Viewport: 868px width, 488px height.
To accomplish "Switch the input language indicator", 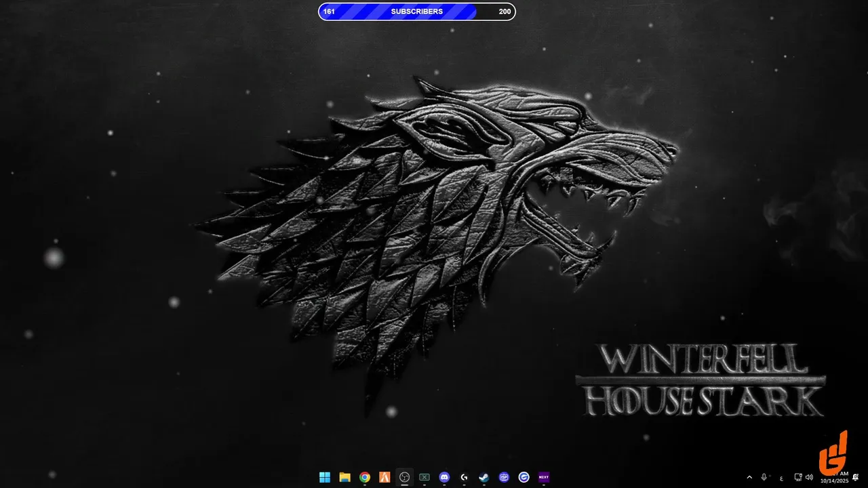I will coord(781,478).
